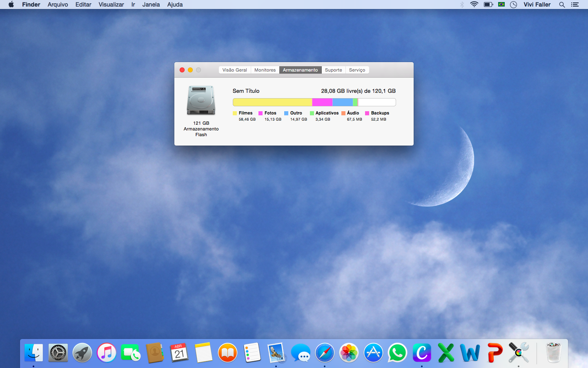
Task: Expand the battery status menu
Action: click(x=488, y=4)
